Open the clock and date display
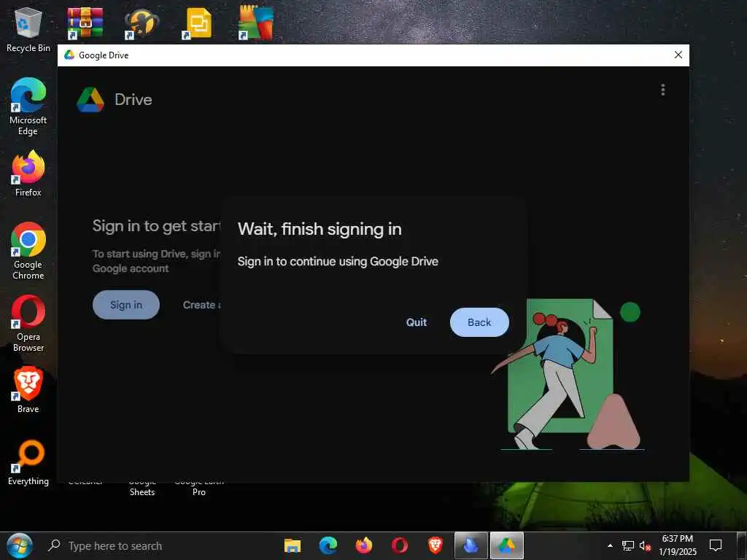The height and width of the screenshot is (560, 747). (678, 545)
